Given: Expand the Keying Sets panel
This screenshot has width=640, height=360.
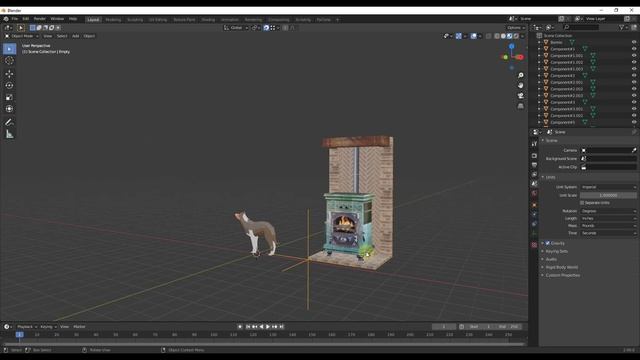Looking at the screenshot, I should pyautogui.click(x=556, y=251).
